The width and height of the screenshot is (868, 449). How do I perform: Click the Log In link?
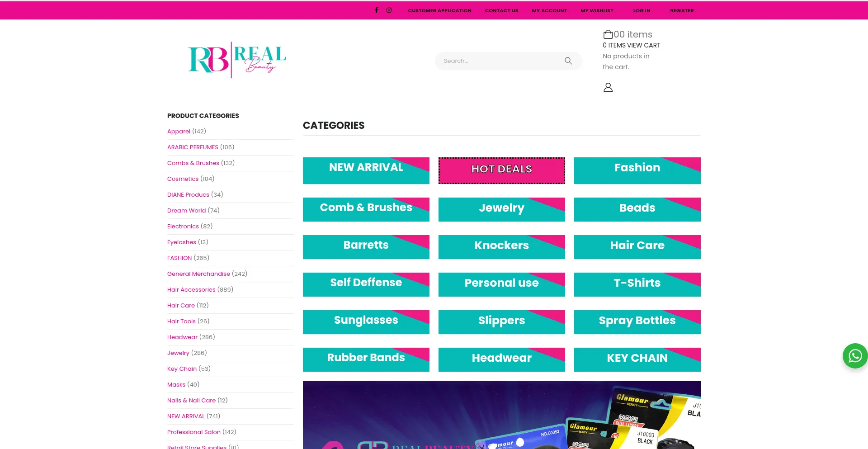pos(642,10)
